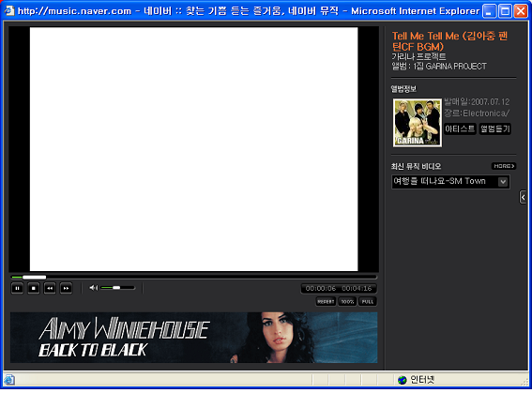Click the video seek bar handle
This screenshot has width=532, height=393.
click(x=35, y=278)
